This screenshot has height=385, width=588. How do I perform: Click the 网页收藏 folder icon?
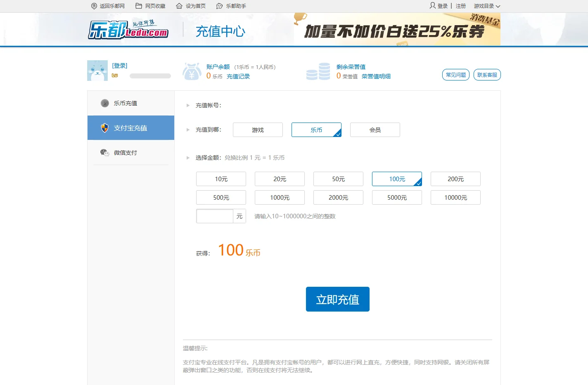pyautogui.click(x=139, y=6)
